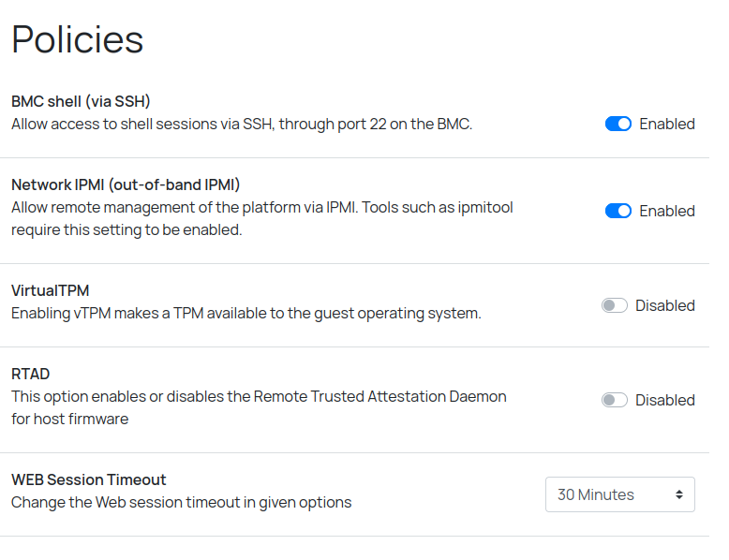Click the ipmitool description text
This screenshot has width=729, height=560.
(x=262, y=218)
